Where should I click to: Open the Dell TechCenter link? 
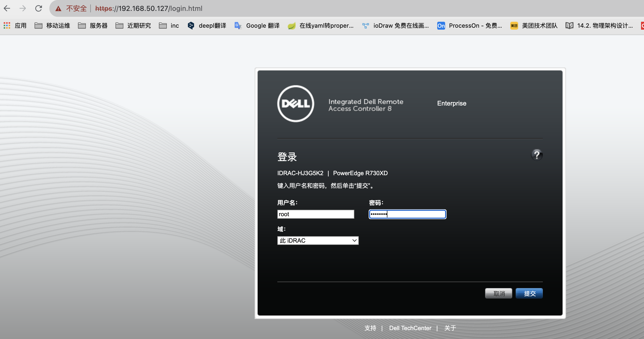point(410,328)
